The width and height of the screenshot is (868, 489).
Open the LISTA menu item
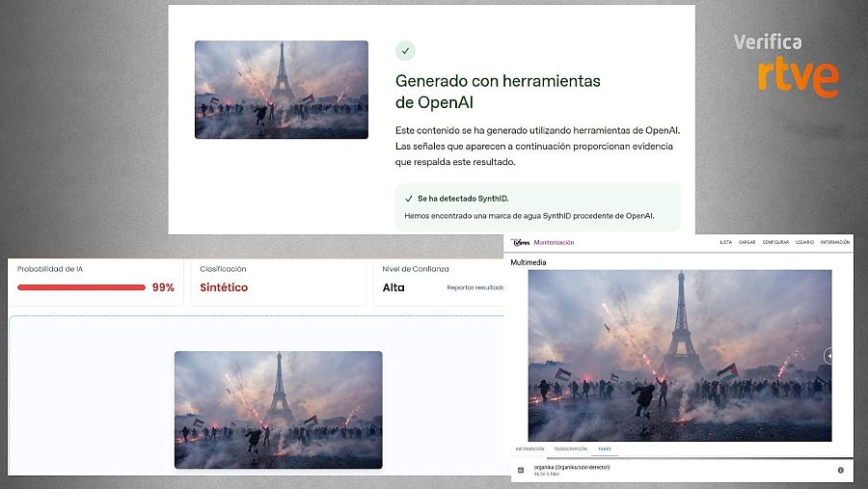click(x=725, y=242)
